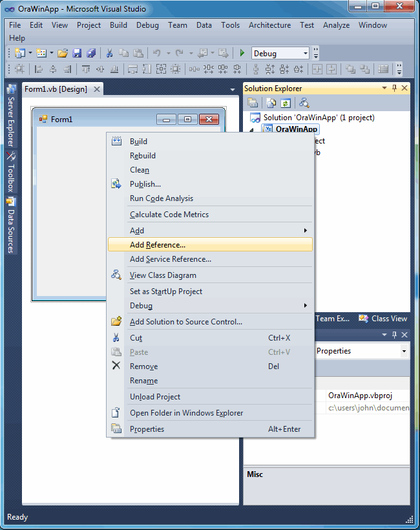Open the Toolbox side tab
Image resolution: width=420 pixels, height=530 pixels.
11,172
